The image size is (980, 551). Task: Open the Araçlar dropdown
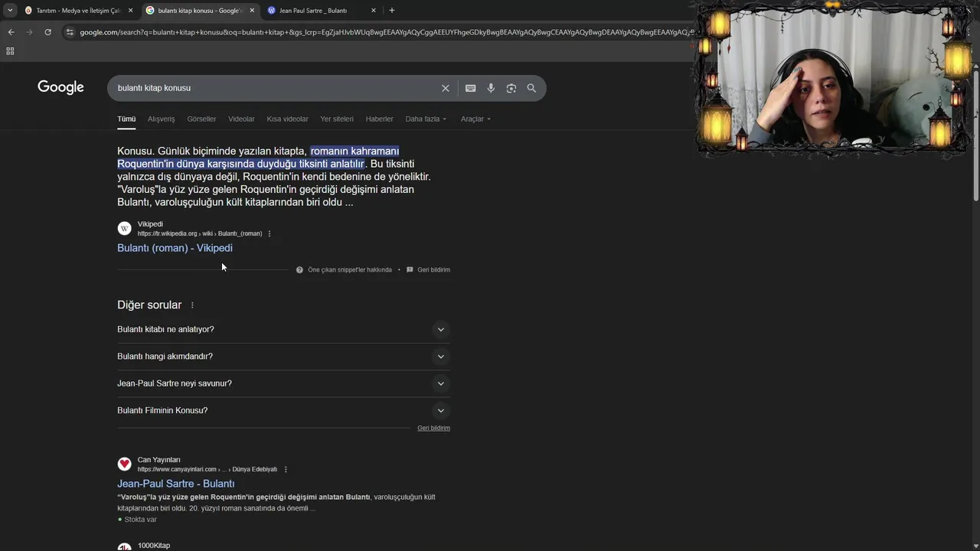(475, 119)
